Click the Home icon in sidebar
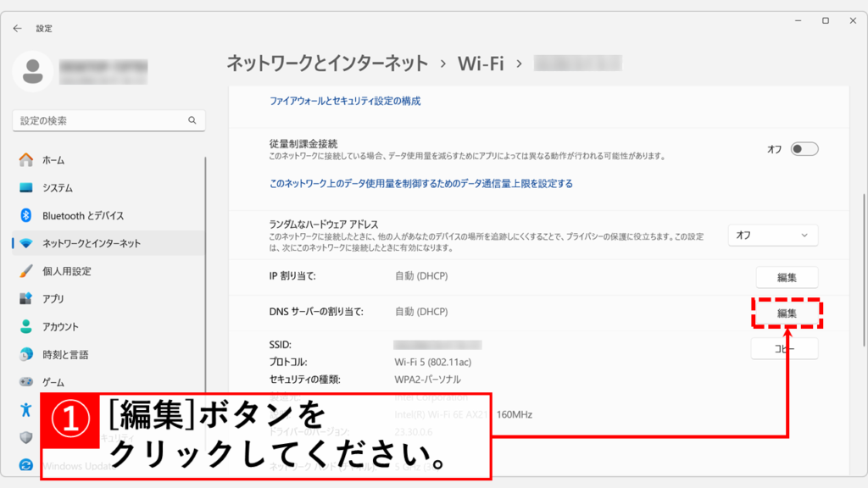Image resolution: width=868 pixels, height=488 pixels. click(x=25, y=160)
